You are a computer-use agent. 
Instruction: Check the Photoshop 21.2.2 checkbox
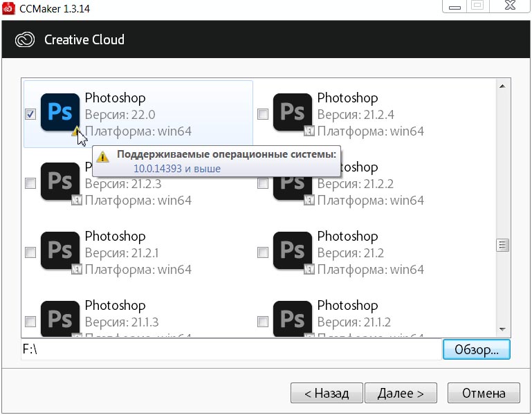[x=263, y=183]
